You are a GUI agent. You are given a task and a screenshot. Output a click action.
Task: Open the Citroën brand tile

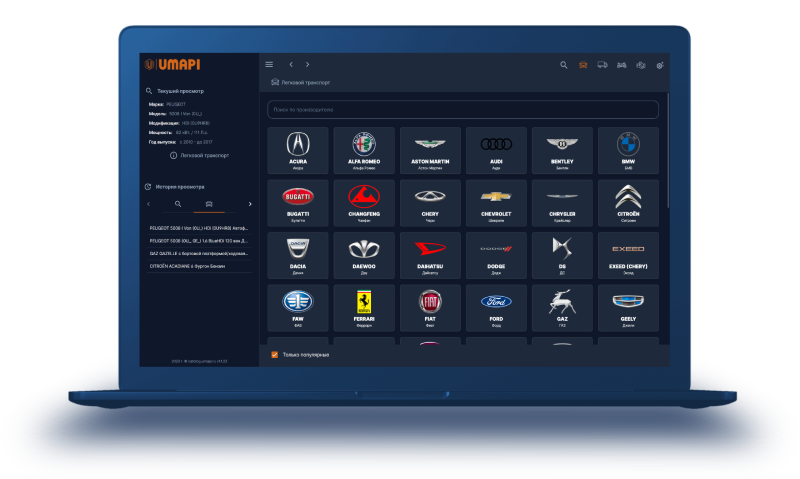[x=628, y=203]
